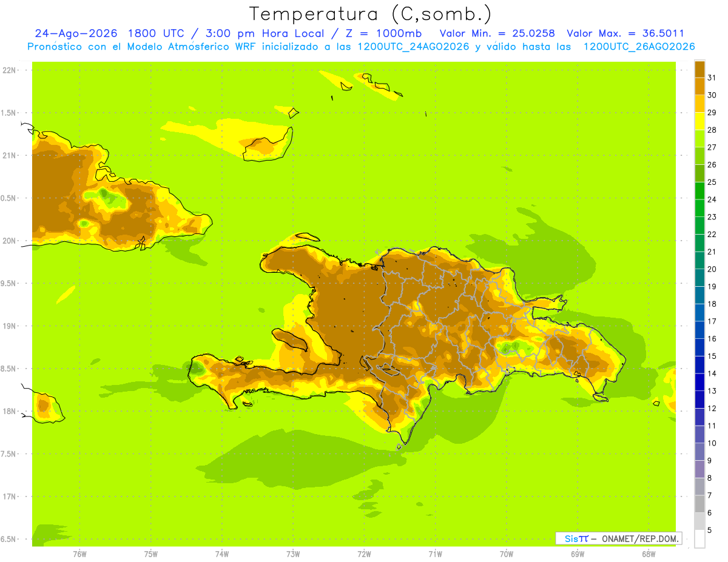Click the '22N' latitude tick label
Viewport: 728px width, 562px height.
pyautogui.click(x=10, y=70)
